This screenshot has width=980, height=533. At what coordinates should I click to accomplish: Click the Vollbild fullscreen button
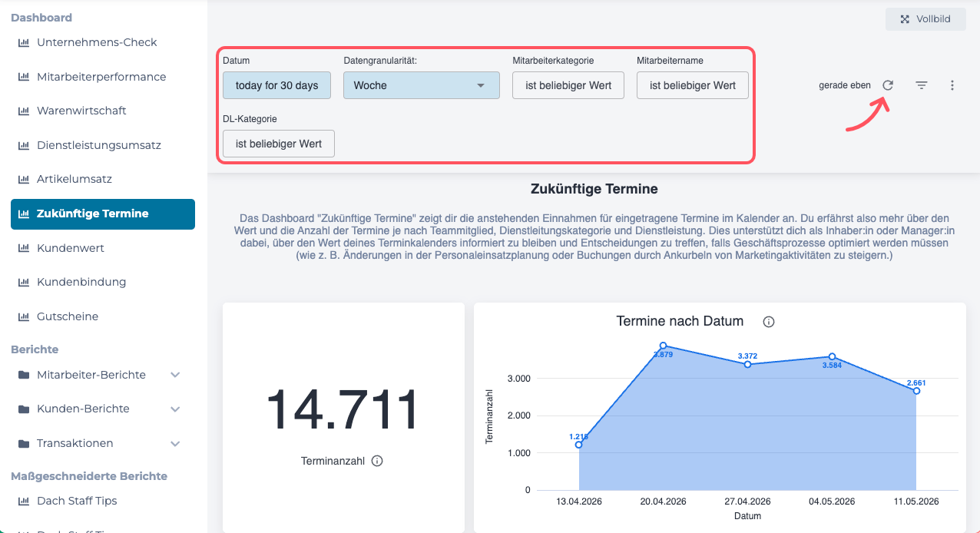925,19
